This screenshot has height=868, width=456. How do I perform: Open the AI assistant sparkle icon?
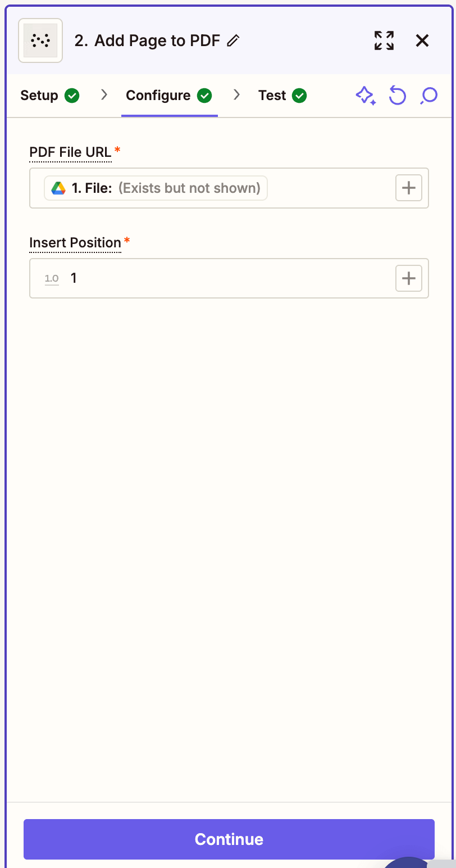coord(366,96)
